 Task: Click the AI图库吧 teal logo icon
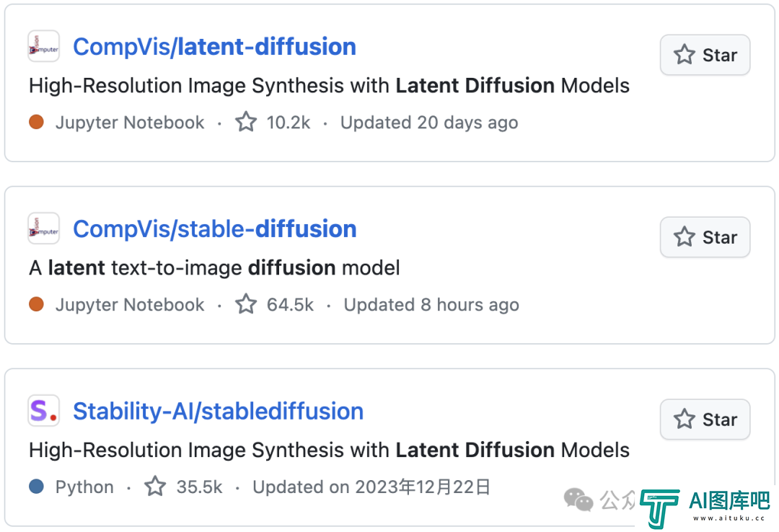[660, 509]
